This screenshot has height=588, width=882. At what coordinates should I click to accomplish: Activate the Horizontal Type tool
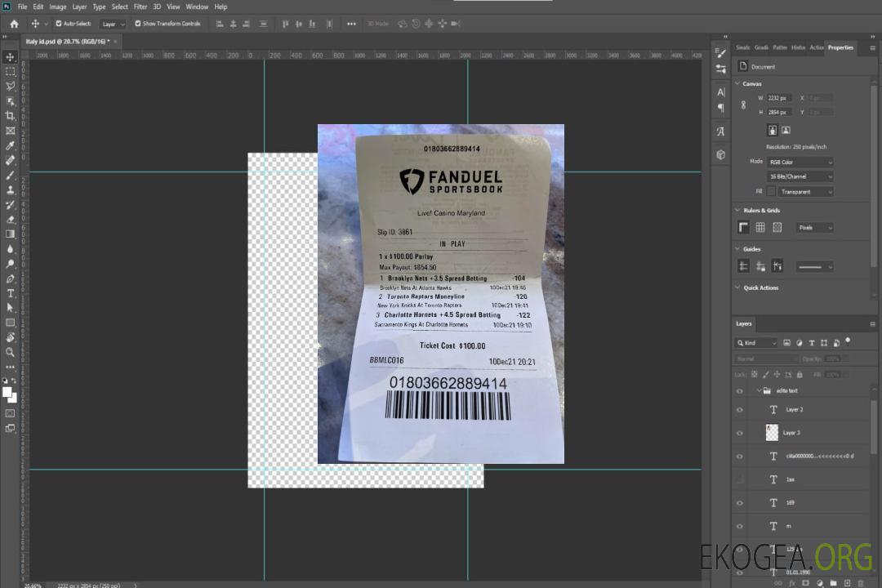[11, 292]
